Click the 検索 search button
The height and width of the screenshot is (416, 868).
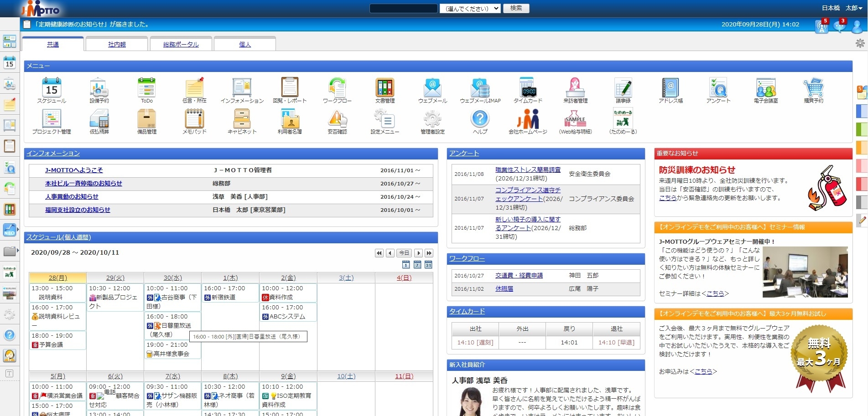516,8
